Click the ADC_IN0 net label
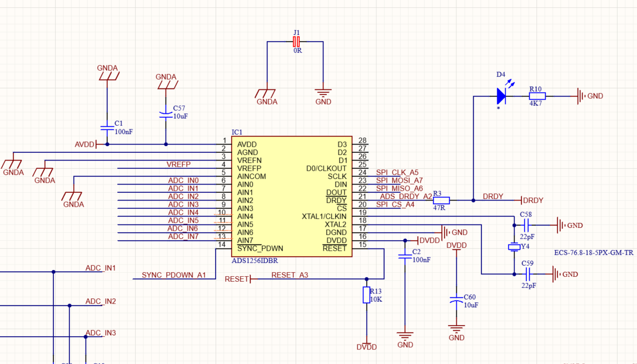The image size is (637, 364). [183, 181]
